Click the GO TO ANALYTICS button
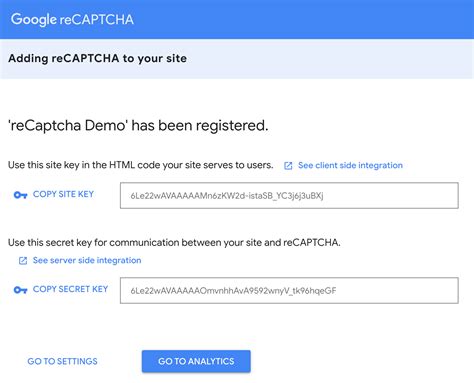The height and width of the screenshot is (383, 474). pos(196,361)
